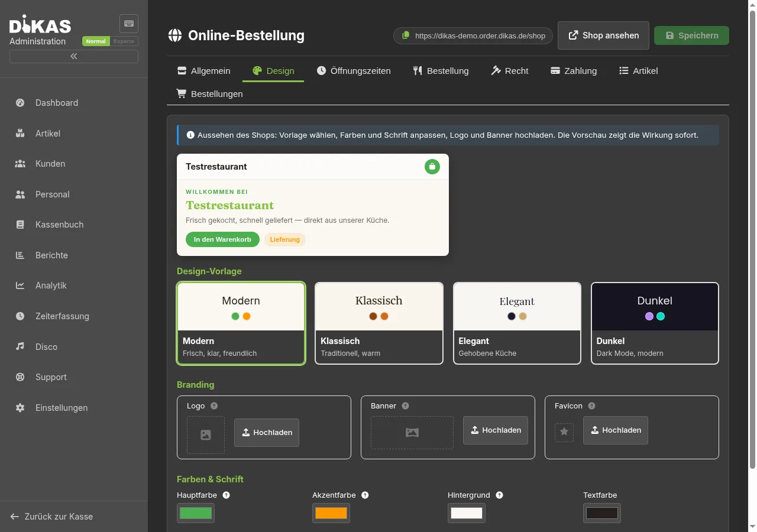Return via Zurück zur Kasse
757x532 pixels.
click(x=52, y=517)
